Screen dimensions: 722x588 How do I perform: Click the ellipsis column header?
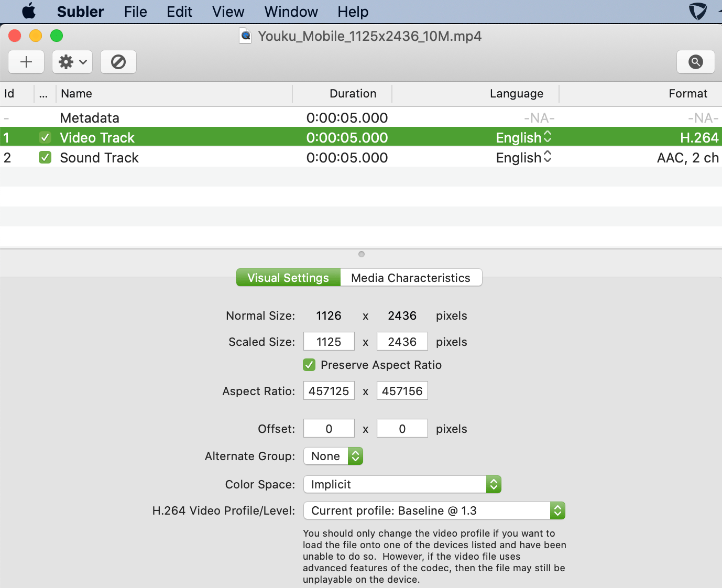pyautogui.click(x=45, y=93)
